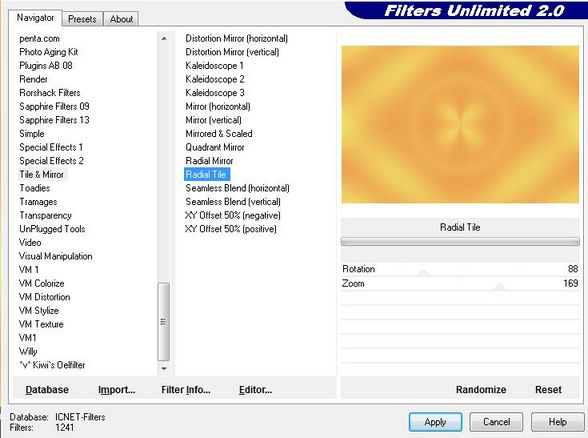The width and height of the screenshot is (588, 438).
Task: Click the category list scroll down arrow
Action: click(164, 369)
